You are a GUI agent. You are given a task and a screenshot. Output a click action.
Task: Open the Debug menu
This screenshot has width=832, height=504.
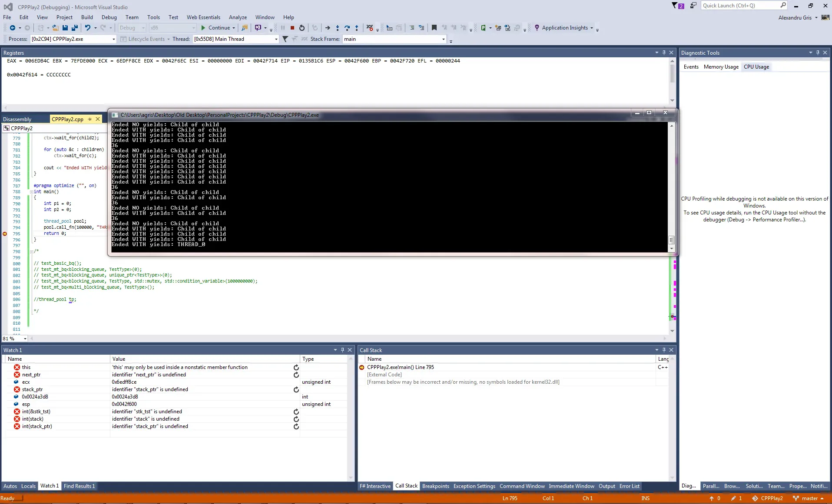[109, 17]
